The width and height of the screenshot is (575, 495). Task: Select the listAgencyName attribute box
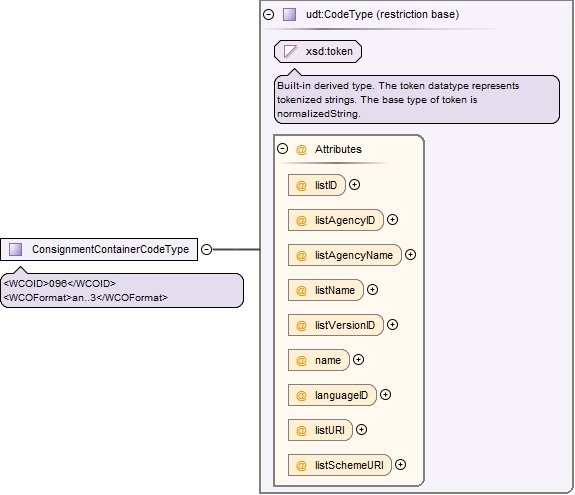tap(345, 255)
